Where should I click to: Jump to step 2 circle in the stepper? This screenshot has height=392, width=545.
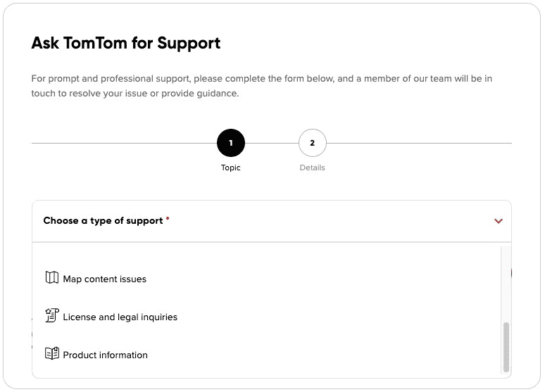pos(312,144)
